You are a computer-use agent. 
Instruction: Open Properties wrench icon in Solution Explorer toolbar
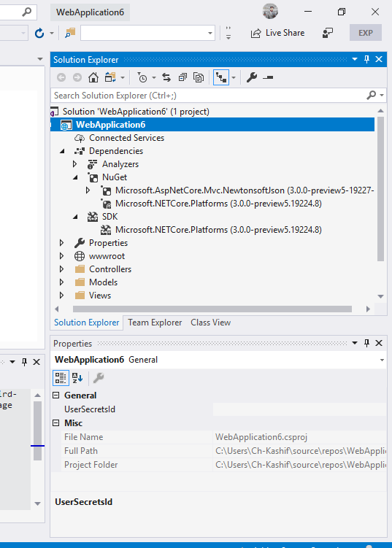[252, 77]
